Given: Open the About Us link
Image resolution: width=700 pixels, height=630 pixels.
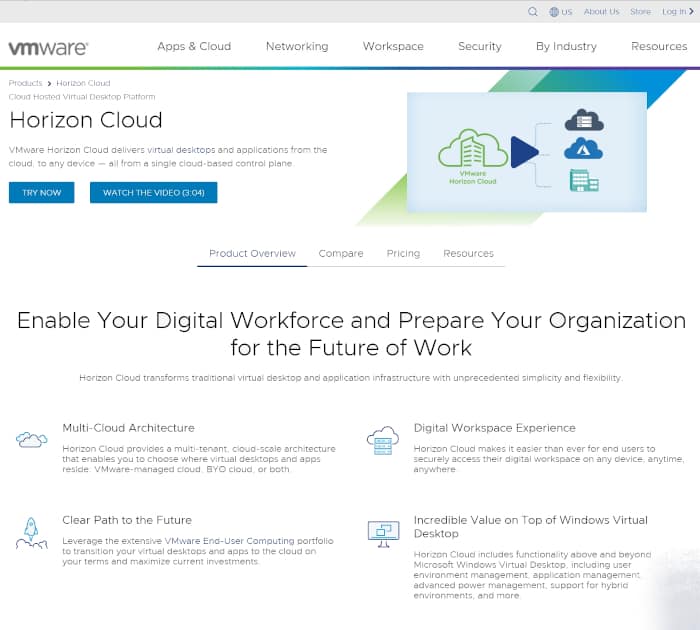Looking at the screenshot, I should pos(601,12).
